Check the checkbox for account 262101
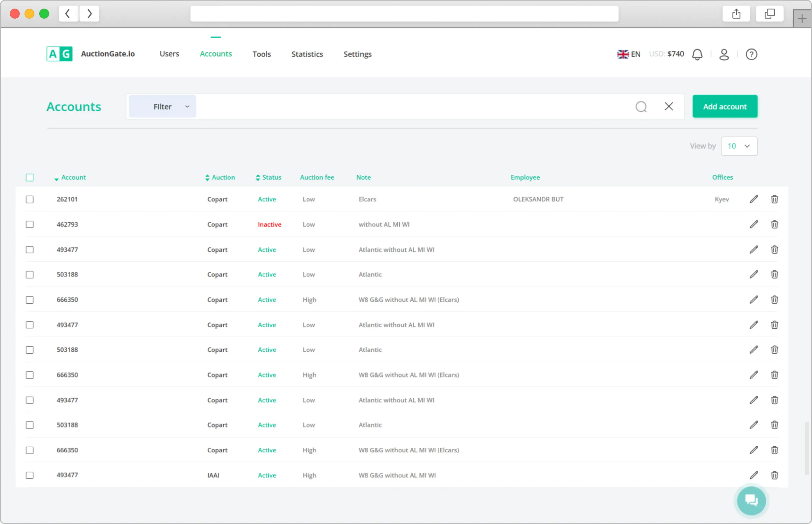 (x=30, y=199)
